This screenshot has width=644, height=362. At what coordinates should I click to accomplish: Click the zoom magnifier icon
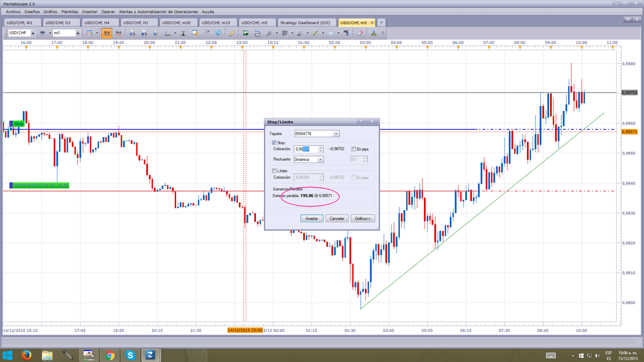coord(167,33)
